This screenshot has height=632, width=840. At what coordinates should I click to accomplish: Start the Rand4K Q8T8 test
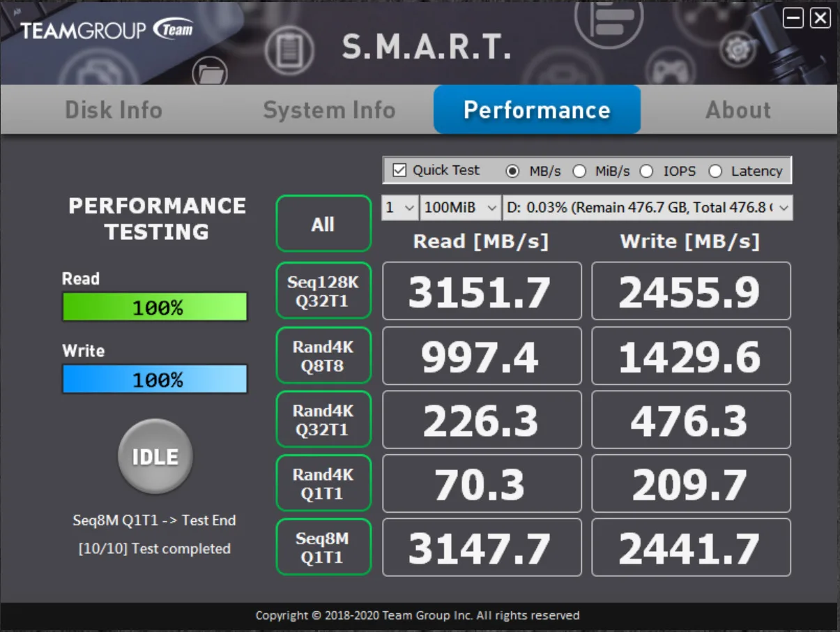point(323,355)
